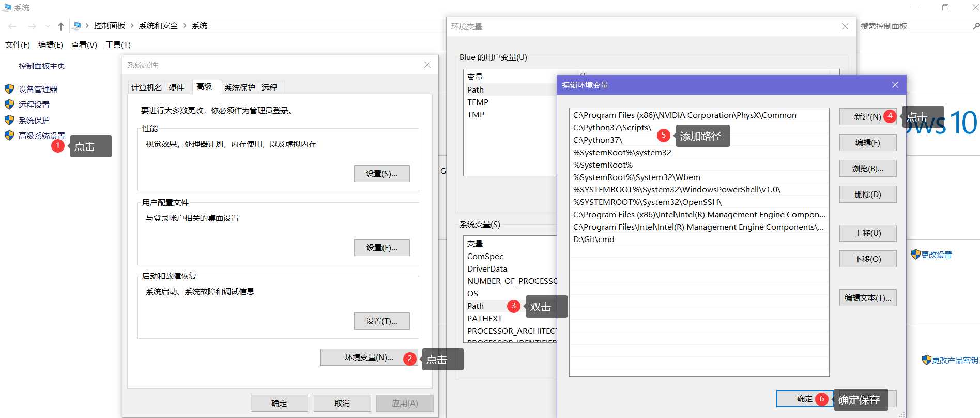Click the 环境变量(N)... button
This screenshot has height=418, width=980.
tap(369, 357)
